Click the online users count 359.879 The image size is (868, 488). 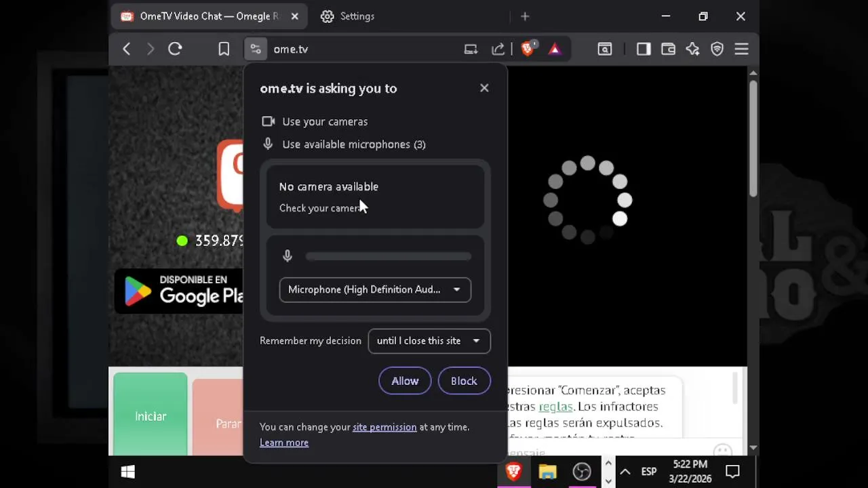[x=219, y=241]
